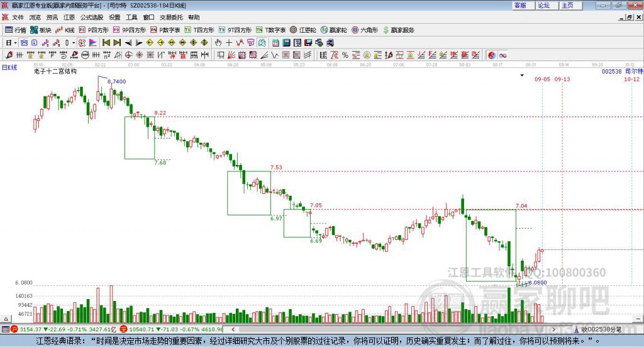The height and width of the screenshot is (347, 644).
Task: Open the 公式选股 menu
Action: pyautogui.click(x=92, y=17)
